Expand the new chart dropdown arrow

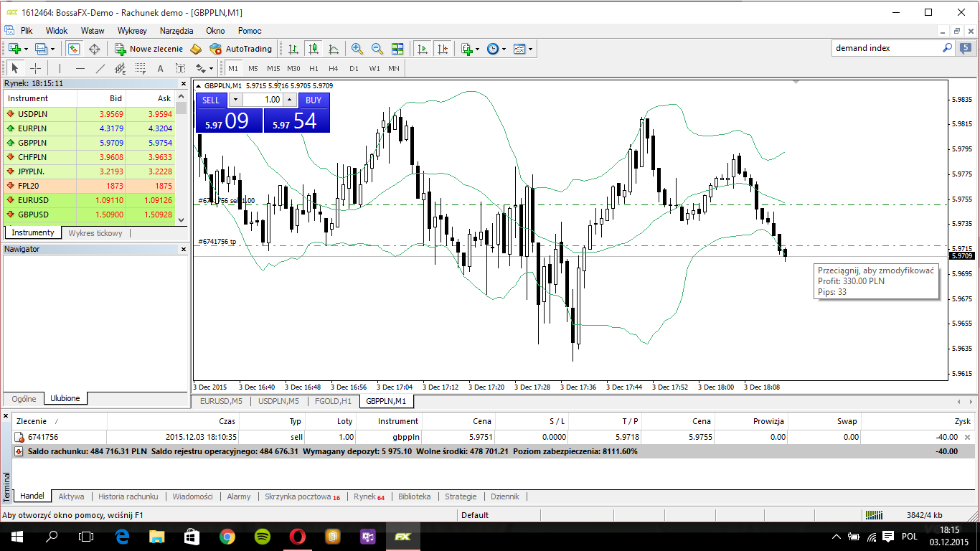point(26,49)
